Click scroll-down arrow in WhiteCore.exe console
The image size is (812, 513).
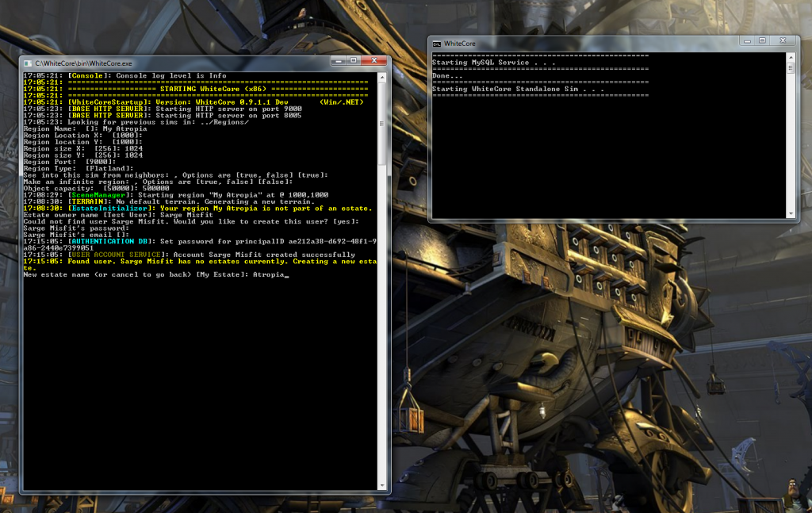tap(382, 485)
